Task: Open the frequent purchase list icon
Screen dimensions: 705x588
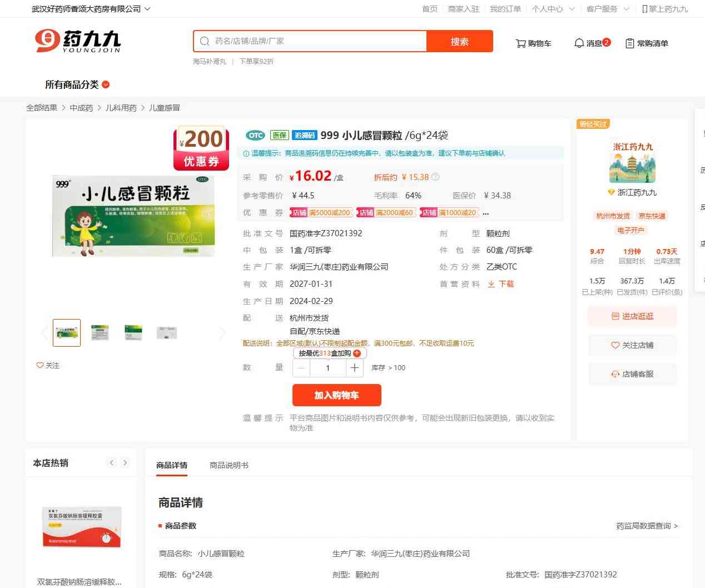Action: pos(629,43)
